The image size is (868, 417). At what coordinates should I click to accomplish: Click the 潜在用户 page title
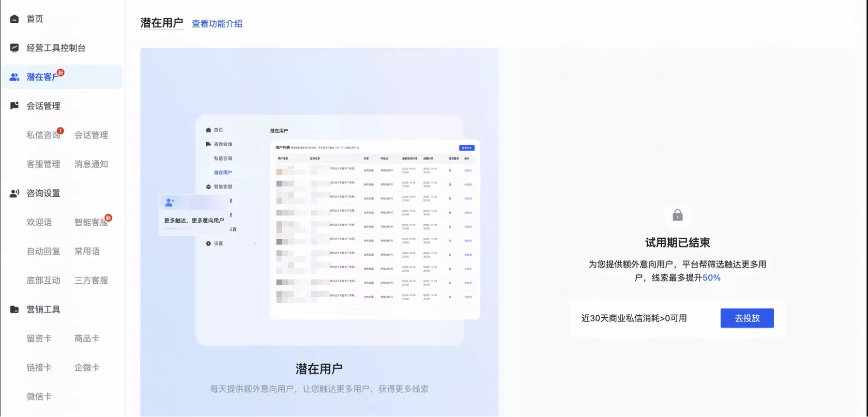[x=162, y=23]
